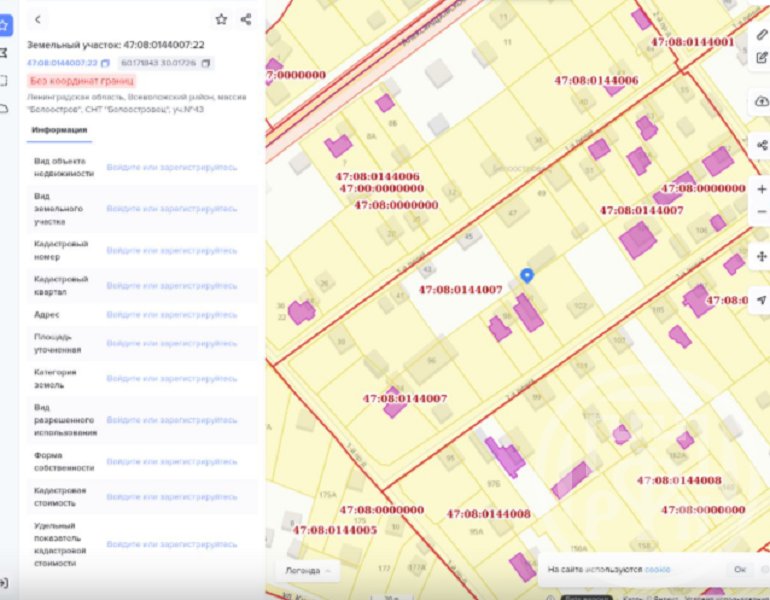
Task: Zoom out of the map with the minus button
Action: click(x=762, y=211)
